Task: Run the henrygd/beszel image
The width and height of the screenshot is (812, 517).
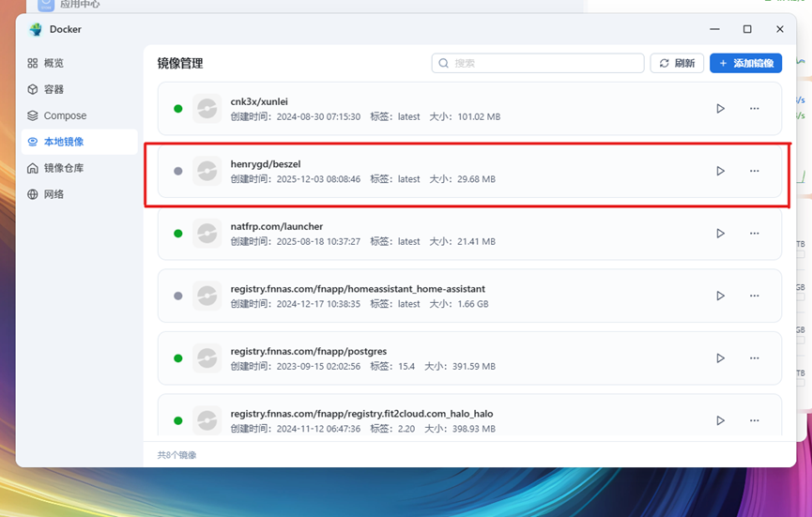Action: (x=720, y=171)
